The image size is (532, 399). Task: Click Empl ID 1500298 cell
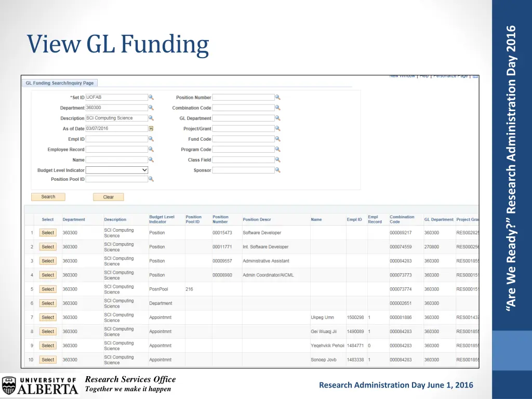355,317
